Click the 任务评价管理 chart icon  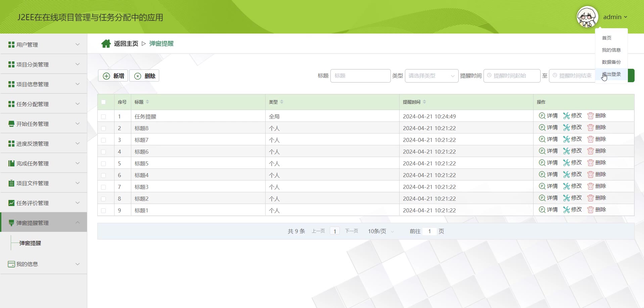pyautogui.click(x=11, y=203)
